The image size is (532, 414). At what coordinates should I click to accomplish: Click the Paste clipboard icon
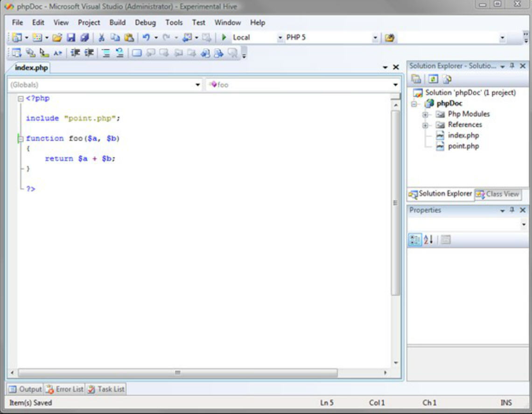point(129,38)
